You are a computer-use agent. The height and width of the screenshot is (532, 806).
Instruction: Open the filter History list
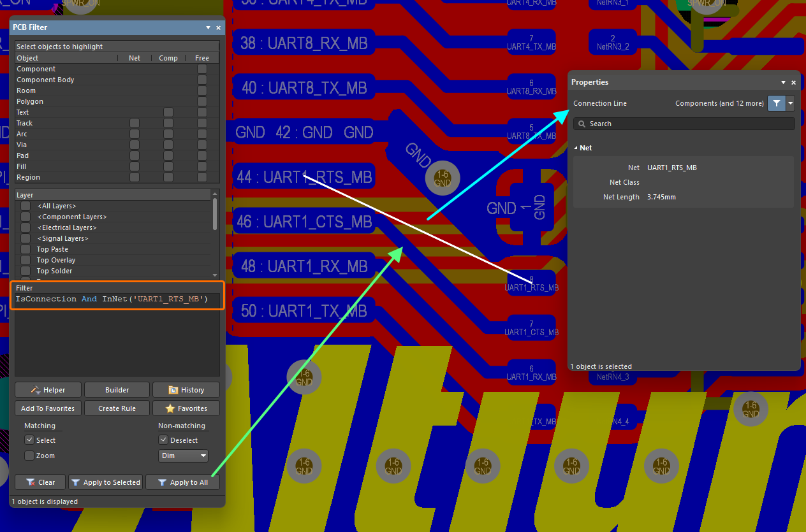coord(186,390)
